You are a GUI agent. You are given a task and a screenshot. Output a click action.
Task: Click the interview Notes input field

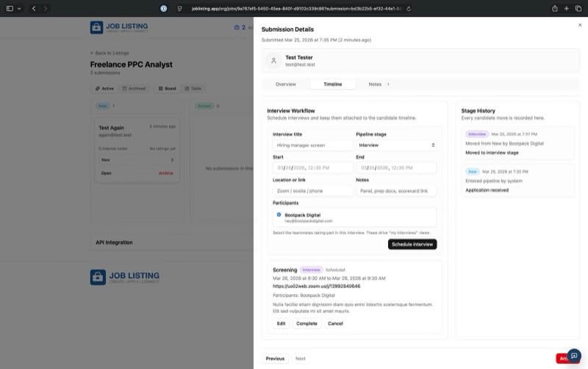coord(396,191)
